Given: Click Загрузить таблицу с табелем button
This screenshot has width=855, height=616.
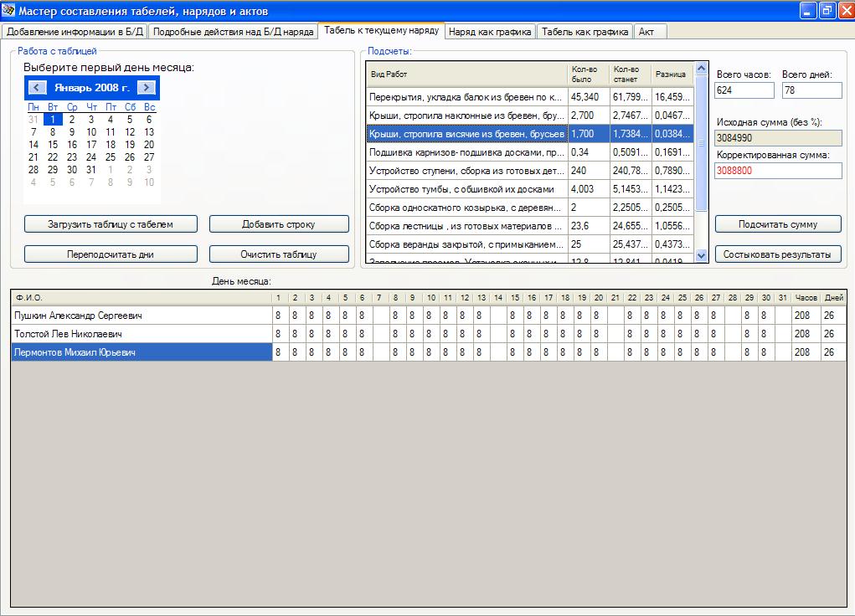Looking at the screenshot, I should (x=111, y=224).
